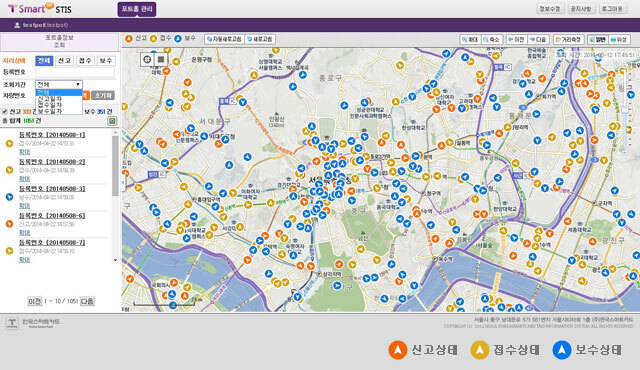640x370 pixels.
Task: Click 확대 zoom-in toolbar button
Action: [470, 40]
